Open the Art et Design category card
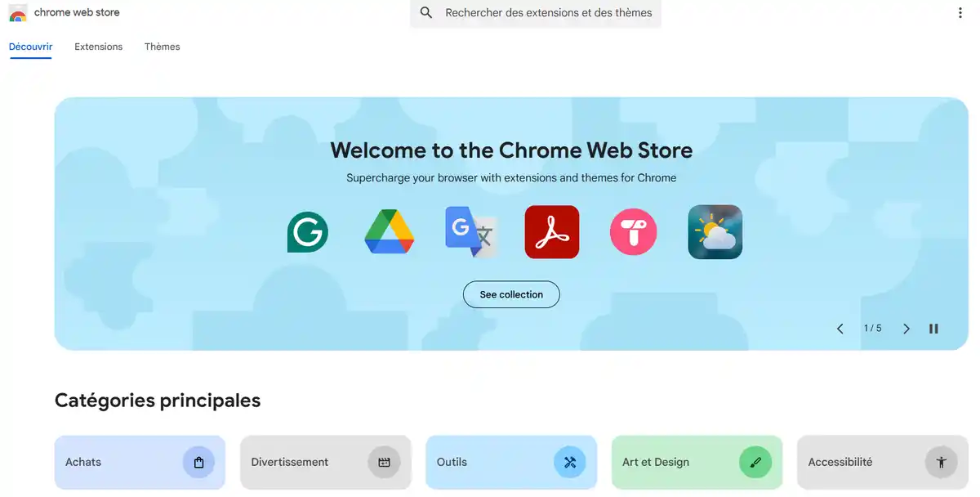 click(x=697, y=463)
